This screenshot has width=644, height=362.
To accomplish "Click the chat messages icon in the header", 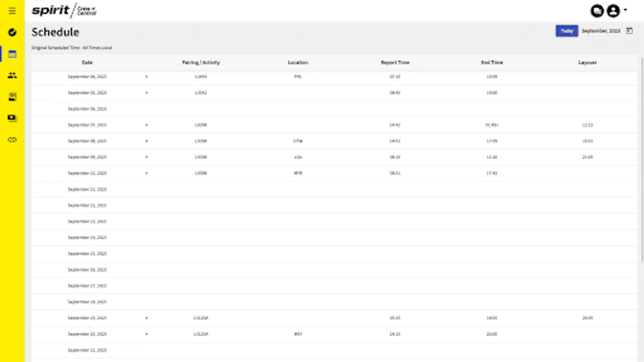I will coord(597,11).
